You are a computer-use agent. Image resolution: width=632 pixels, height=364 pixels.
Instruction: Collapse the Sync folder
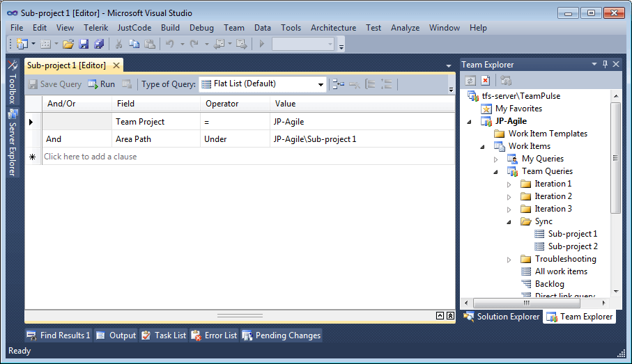click(x=509, y=222)
